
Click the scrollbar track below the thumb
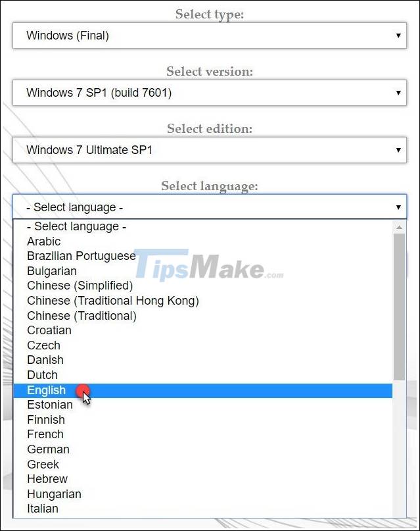[x=400, y=448]
